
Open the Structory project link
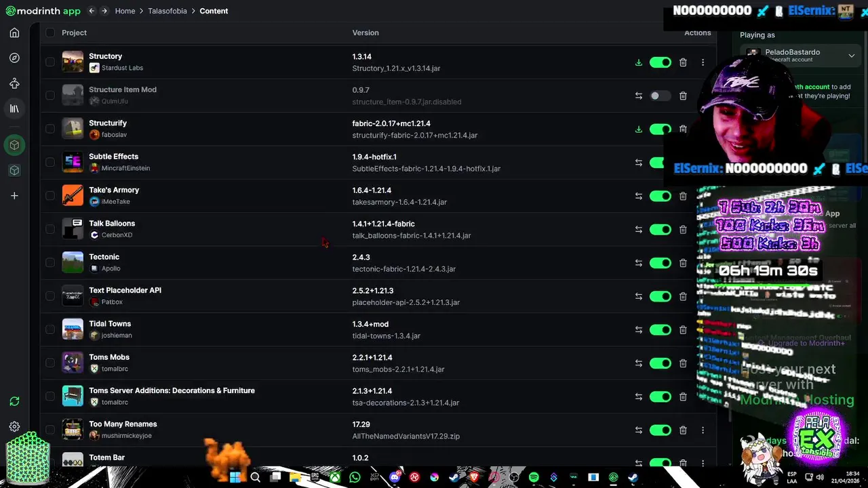[106, 56]
